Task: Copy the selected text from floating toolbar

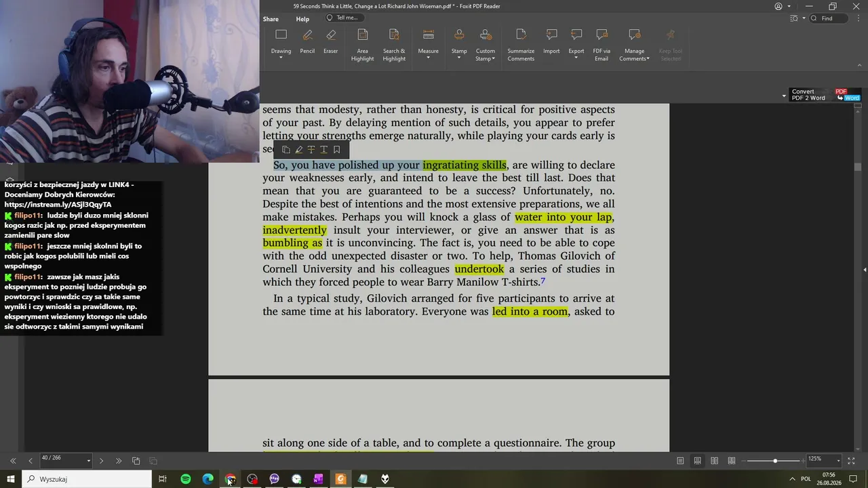Action: pos(286,150)
